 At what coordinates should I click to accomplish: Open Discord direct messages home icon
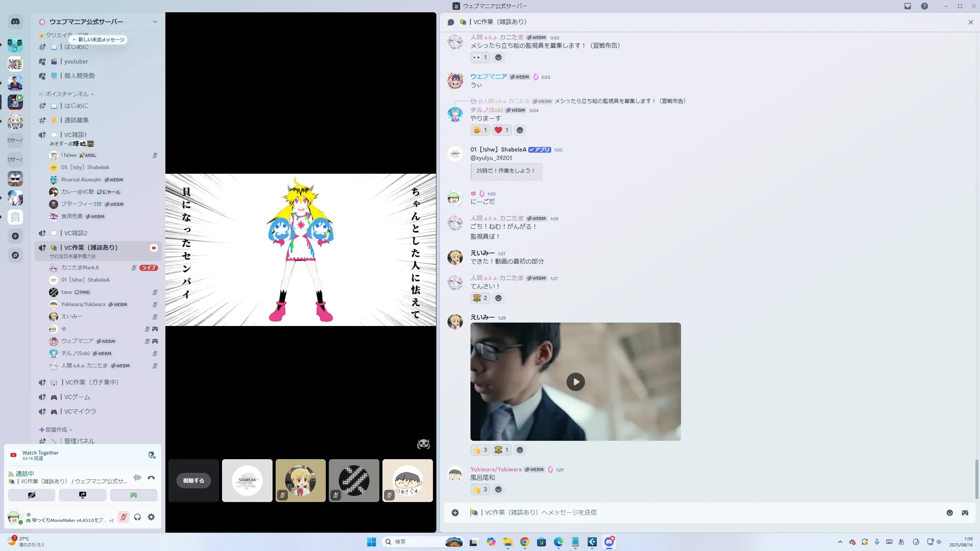[15, 22]
